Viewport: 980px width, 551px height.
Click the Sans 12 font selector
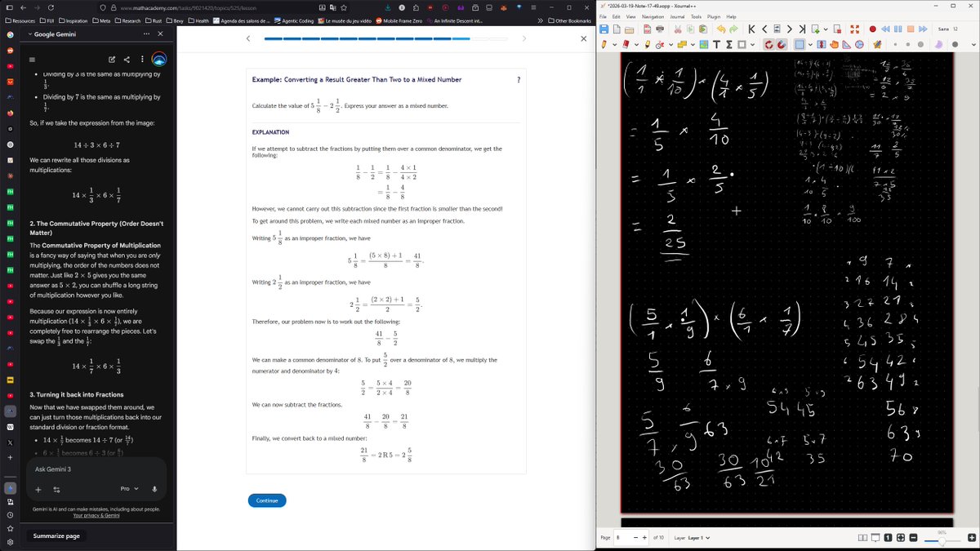(x=948, y=29)
